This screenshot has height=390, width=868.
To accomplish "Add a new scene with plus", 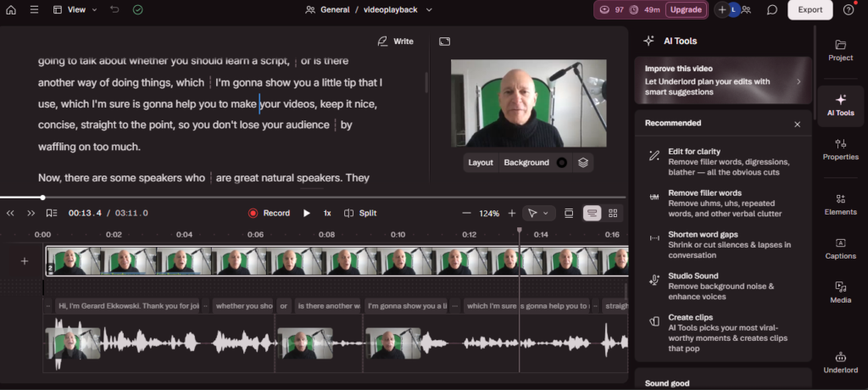I will [x=25, y=261].
